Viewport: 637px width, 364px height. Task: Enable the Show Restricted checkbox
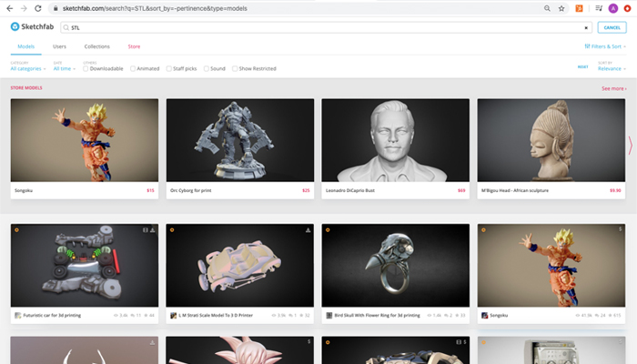pyautogui.click(x=235, y=68)
